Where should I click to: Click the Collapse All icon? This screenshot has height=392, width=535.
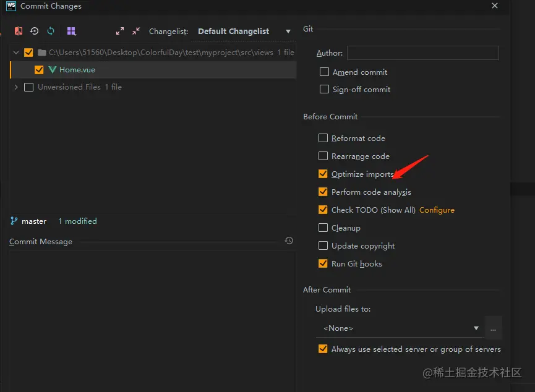tap(136, 31)
